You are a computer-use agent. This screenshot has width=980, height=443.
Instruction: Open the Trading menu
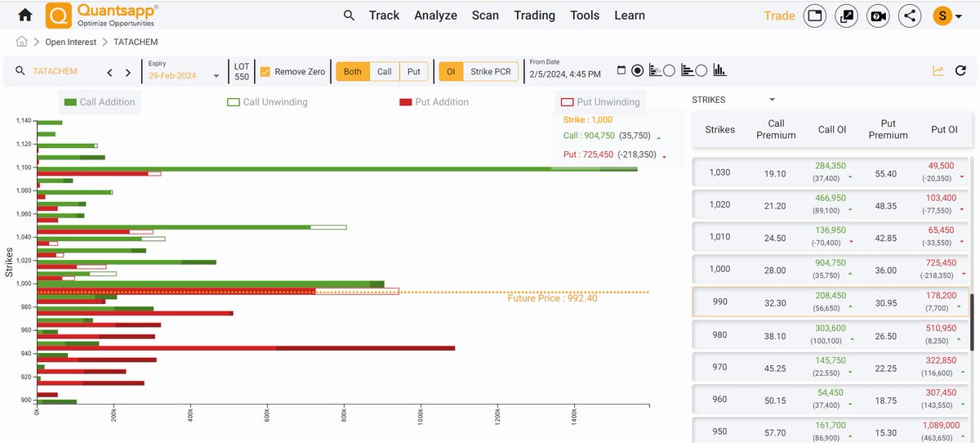pyautogui.click(x=534, y=16)
